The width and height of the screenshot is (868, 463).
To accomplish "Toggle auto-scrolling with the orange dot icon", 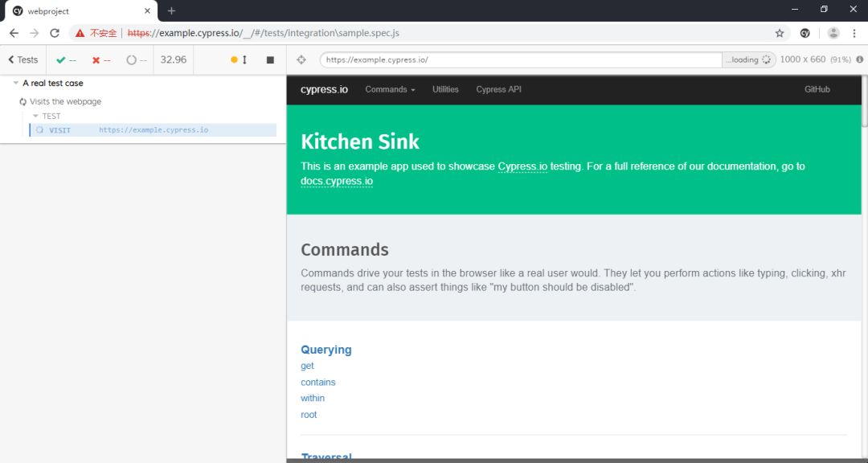I will pos(234,59).
